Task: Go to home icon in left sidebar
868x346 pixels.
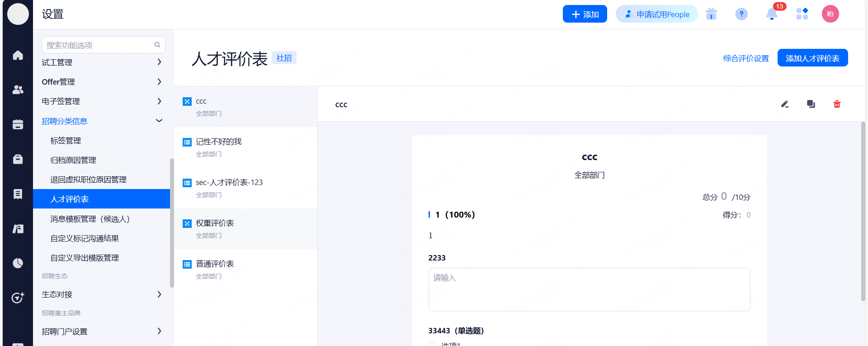Action: tap(18, 55)
